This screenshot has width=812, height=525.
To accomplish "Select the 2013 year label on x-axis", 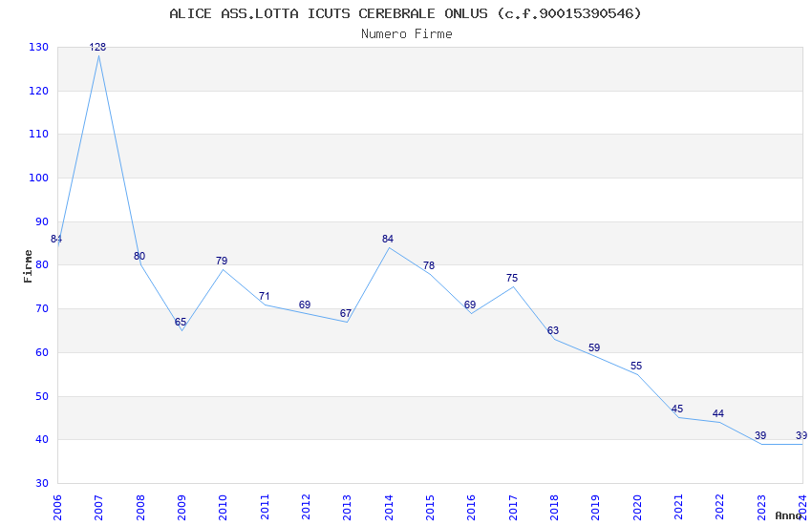I will [347, 507].
